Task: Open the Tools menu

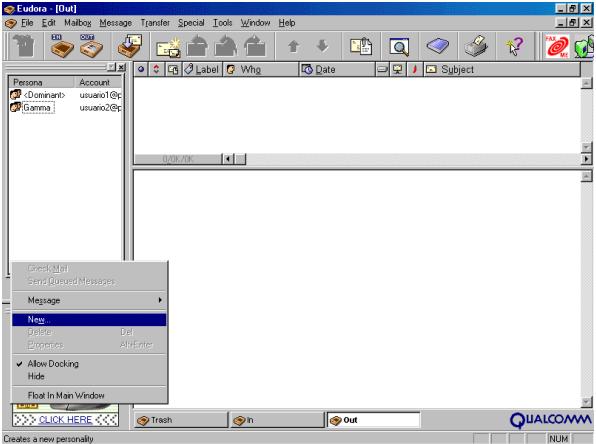Action: pos(222,23)
